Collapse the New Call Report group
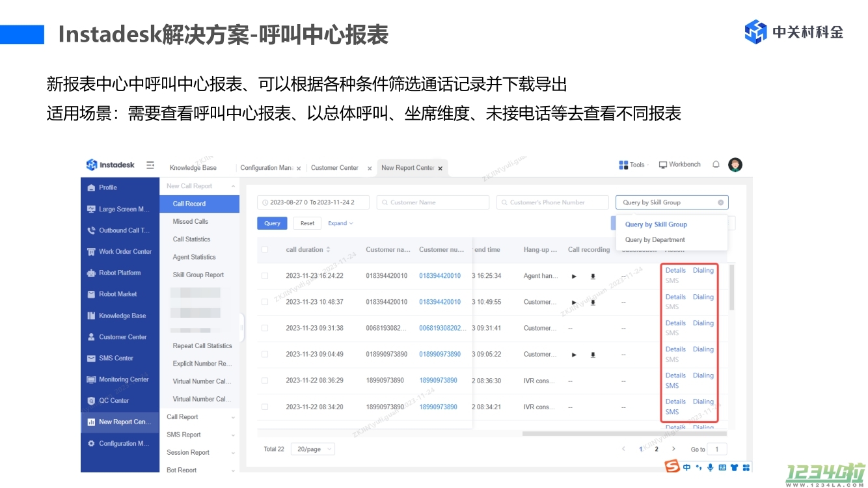 pos(199,186)
